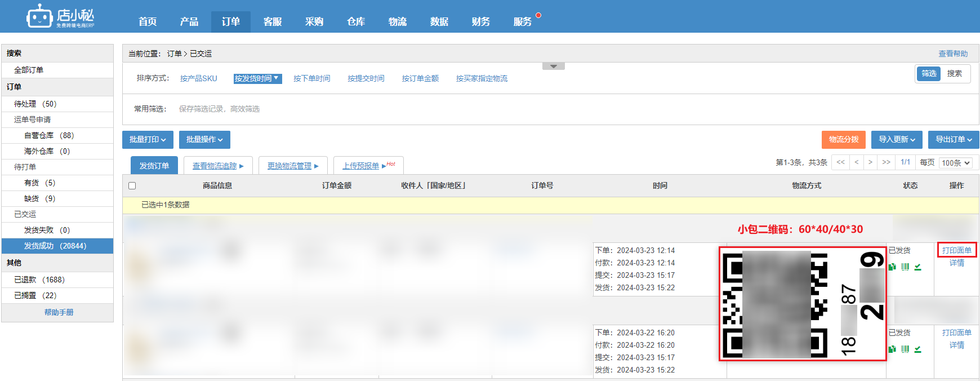Sort by 按买家指定物流
Viewport: 980px width, 381px height.
pos(482,78)
